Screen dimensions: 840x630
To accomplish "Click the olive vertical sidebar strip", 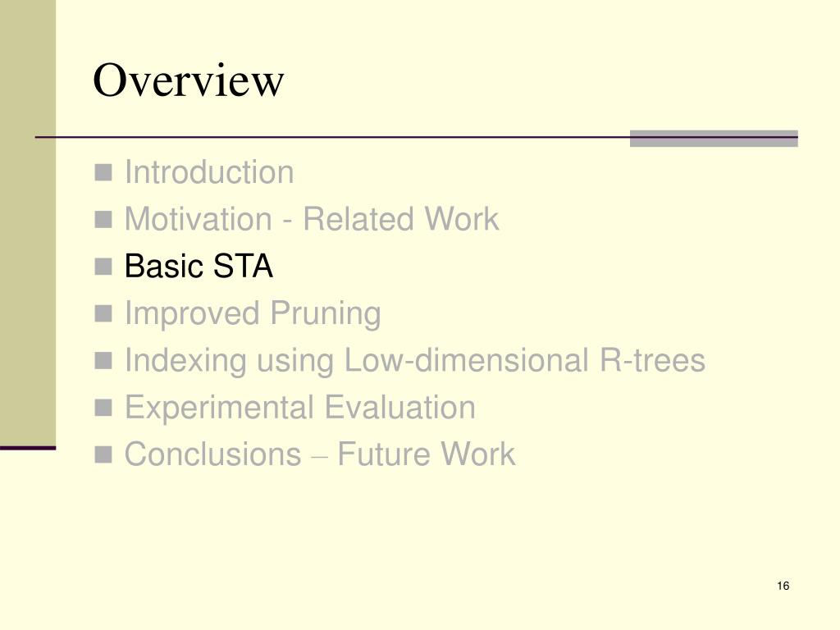I will 28,222.
